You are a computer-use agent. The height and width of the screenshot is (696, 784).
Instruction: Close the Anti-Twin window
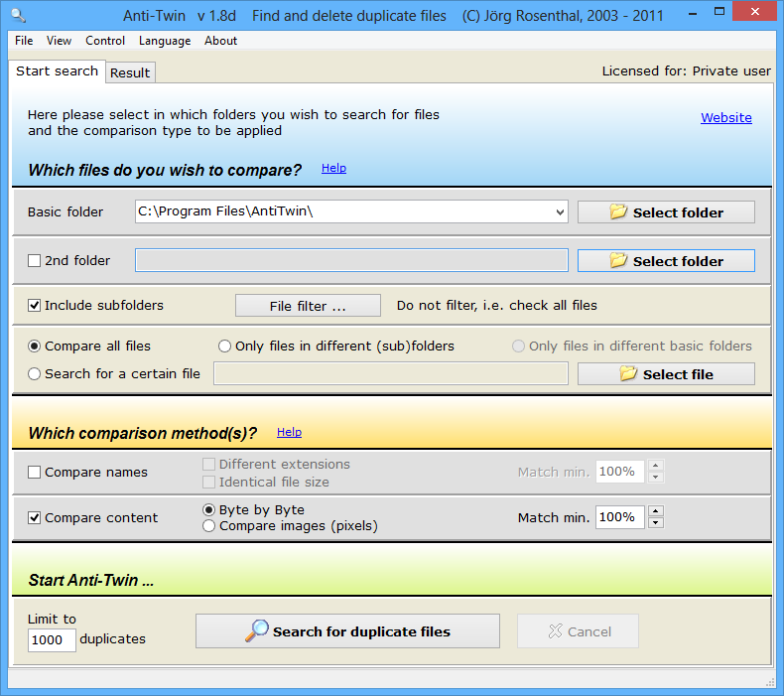coord(755,11)
